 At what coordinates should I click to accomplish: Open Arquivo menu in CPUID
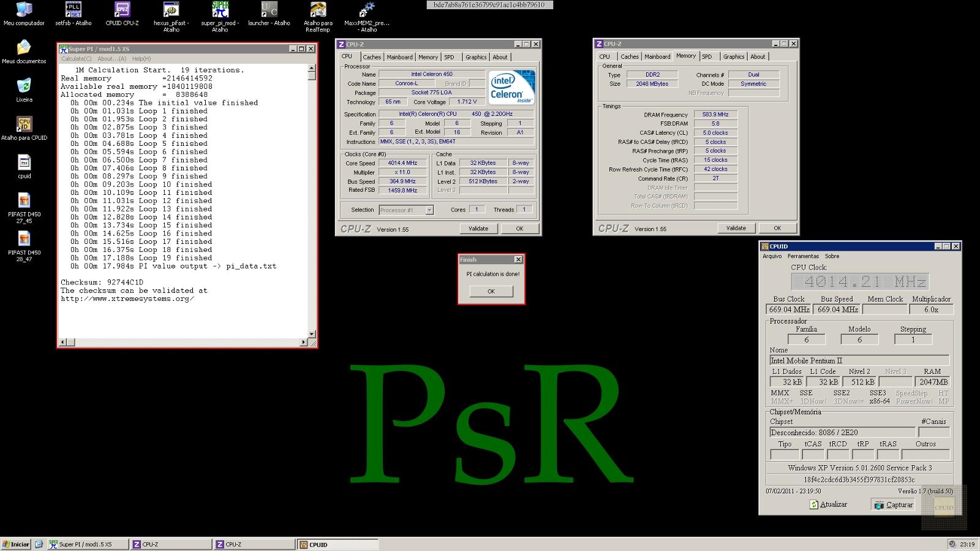pos(772,256)
